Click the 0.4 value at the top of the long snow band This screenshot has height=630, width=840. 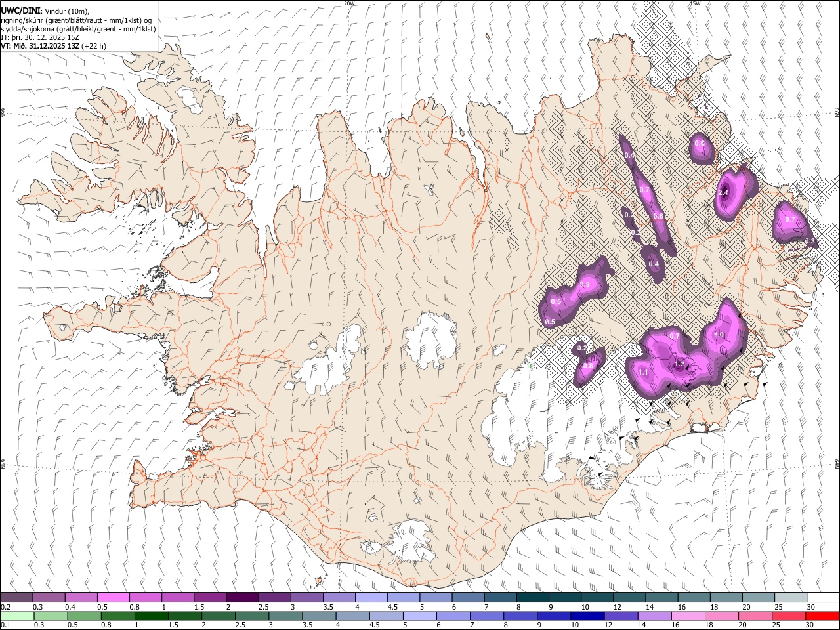coord(629,155)
